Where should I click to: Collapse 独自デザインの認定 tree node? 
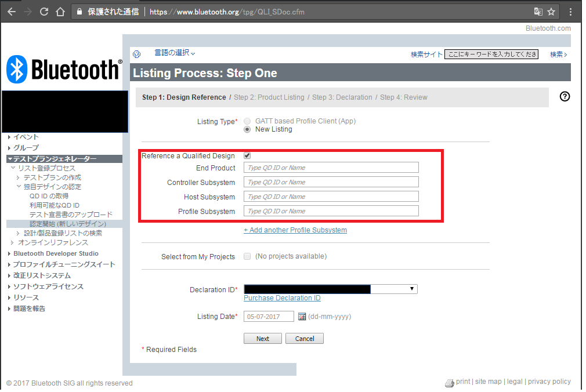point(19,187)
